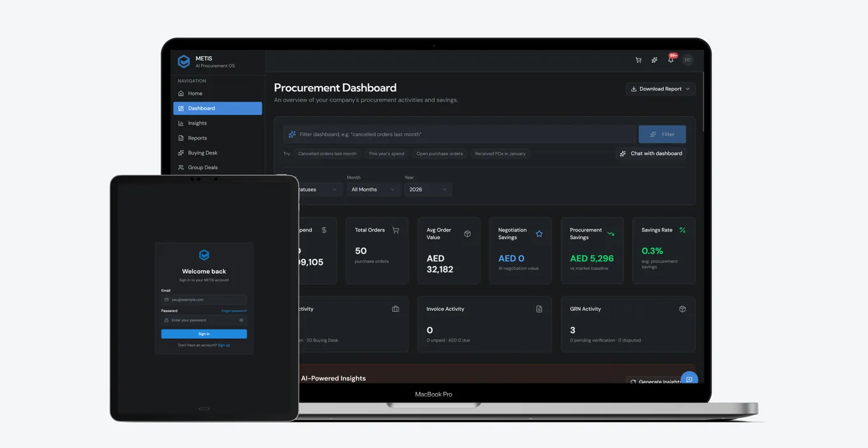The height and width of the screenshot is (448, 868).
Task: Click the Generate Insights button
Action: coord(657,382)
